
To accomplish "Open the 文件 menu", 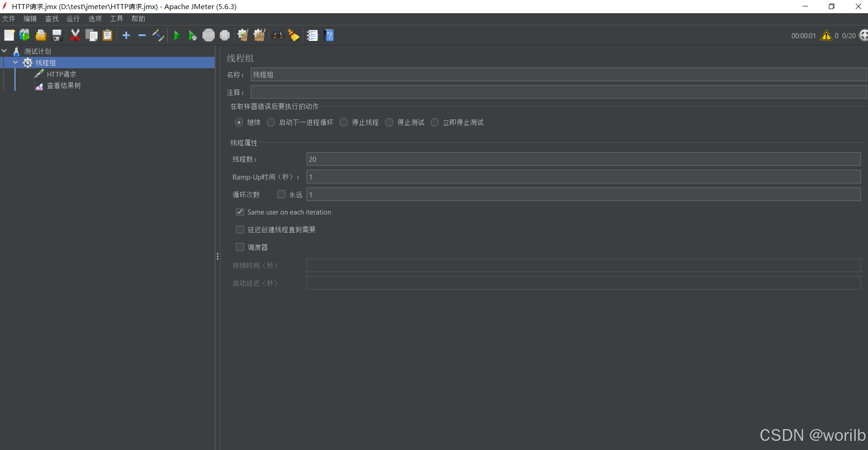I will [9, 19].
